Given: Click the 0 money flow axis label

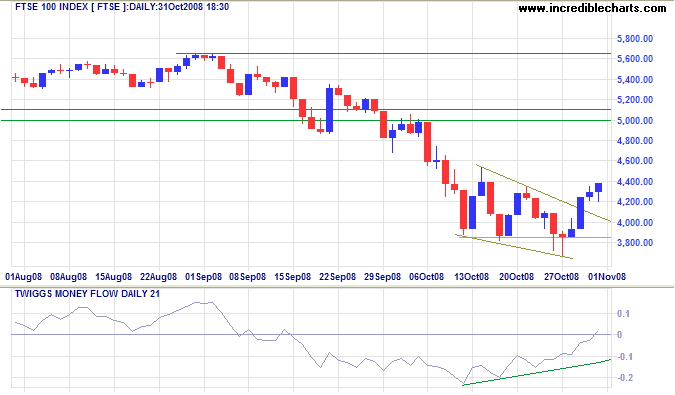Looking at the screenshot, I should (619, 335).
